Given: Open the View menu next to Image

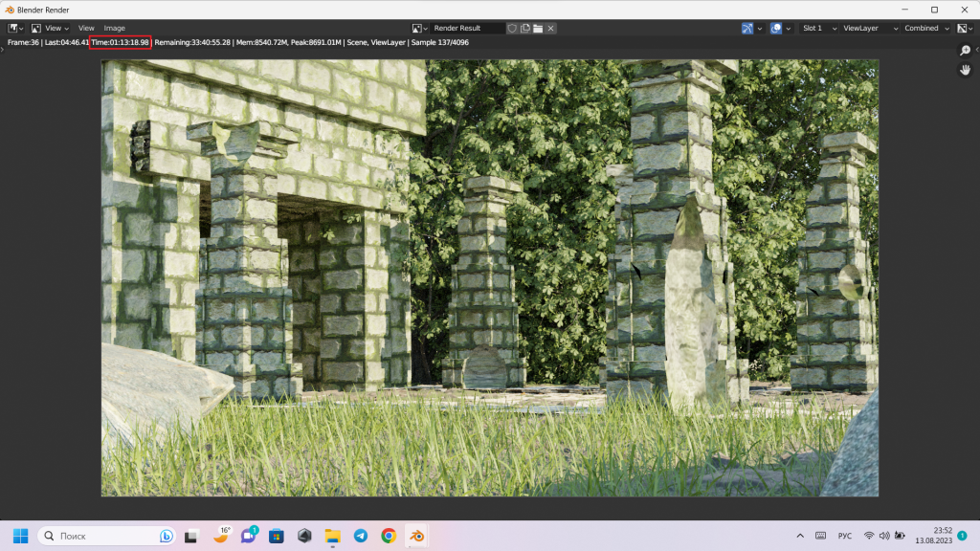Looking at the screenshot, I should click(86, 29).
